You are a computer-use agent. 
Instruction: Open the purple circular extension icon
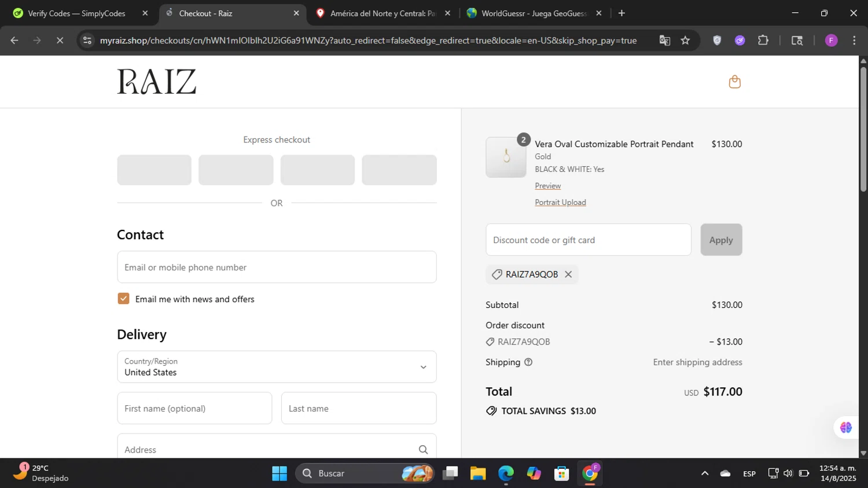tap(740, 41)
